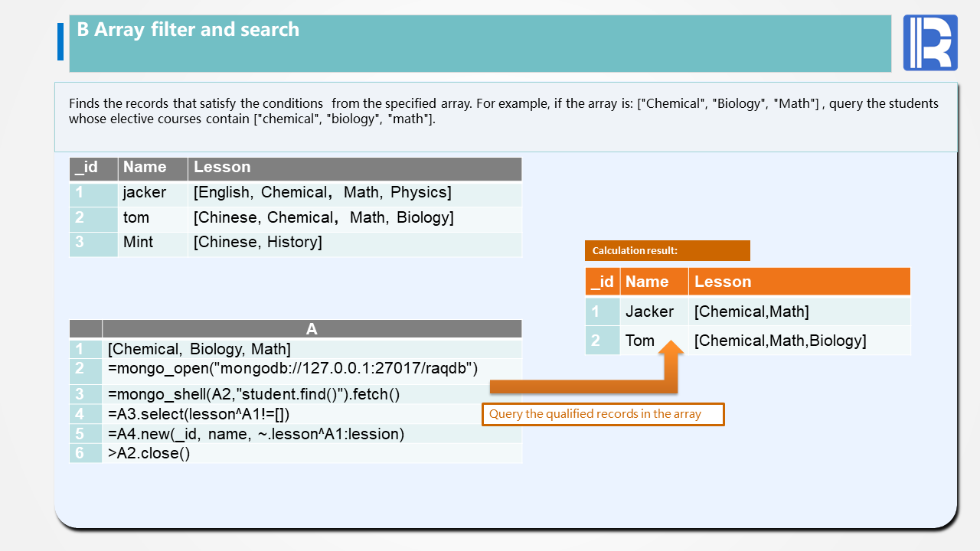Select the '>A2.close()' cell
The height and width of the screenshot is (551, 980).
pos(149,453)
